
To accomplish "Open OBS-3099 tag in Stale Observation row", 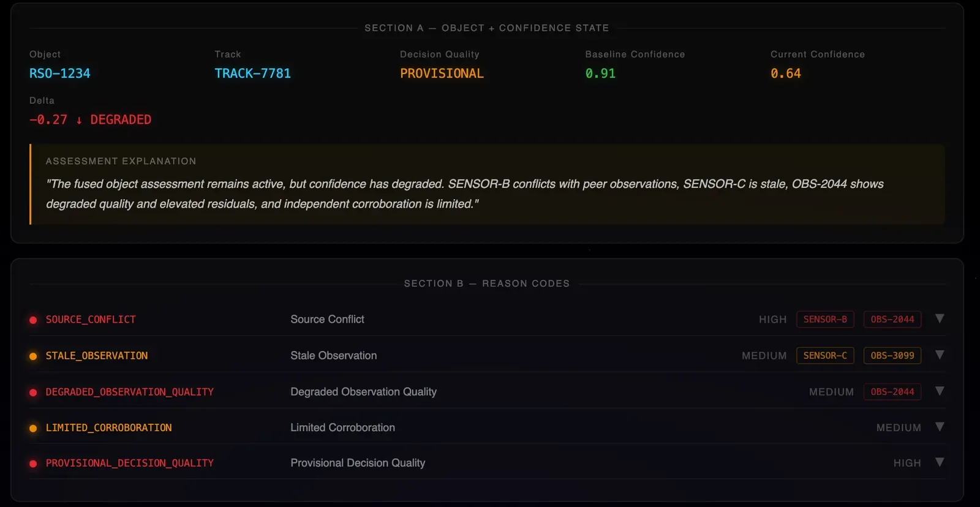I will pyautogui.click(x=892, y=356).
